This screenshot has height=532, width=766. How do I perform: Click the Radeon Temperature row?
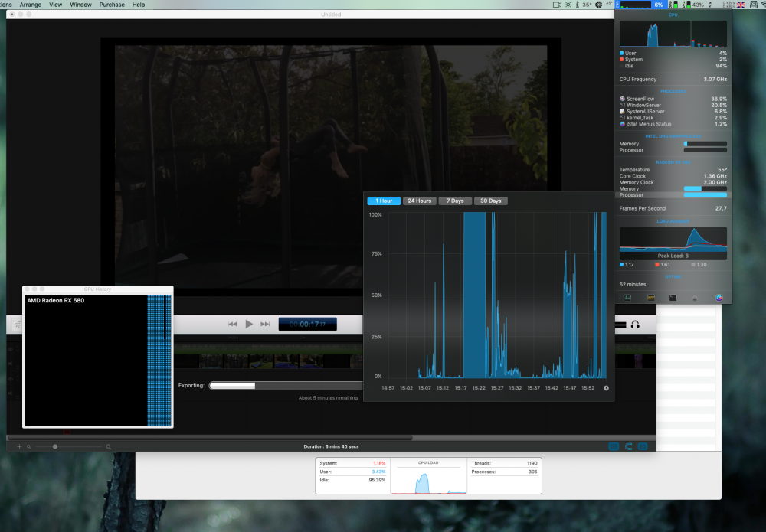point(673,170)
